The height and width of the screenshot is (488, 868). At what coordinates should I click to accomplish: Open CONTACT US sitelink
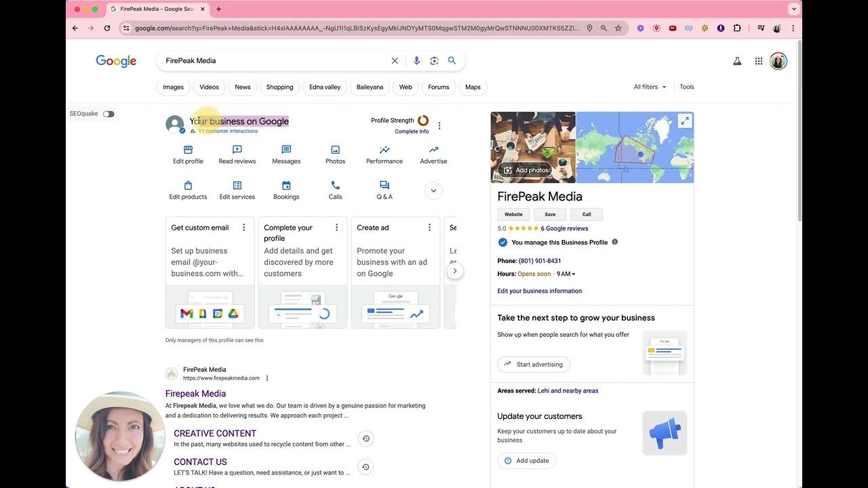(200, 462)
